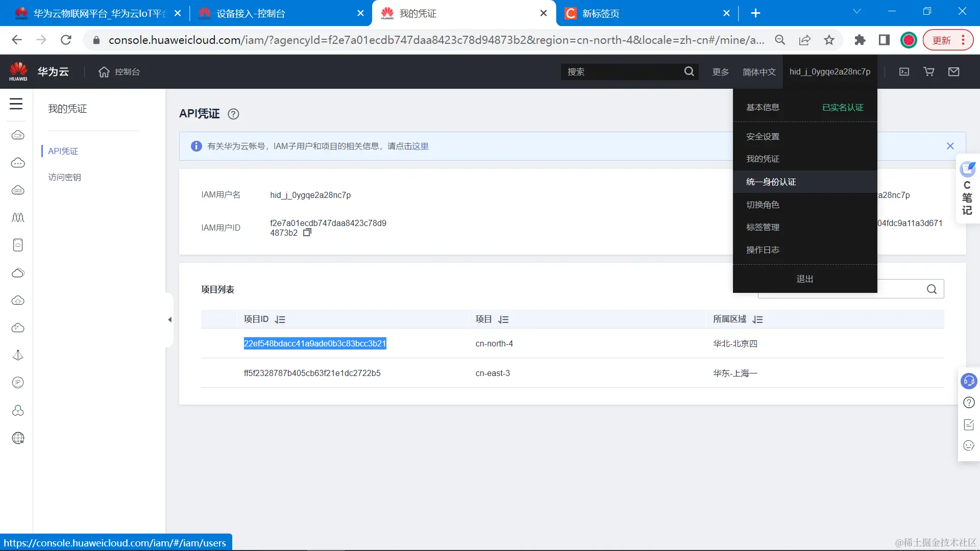
Task: Bookmark this page with the star icon
Action: (829, 40)
